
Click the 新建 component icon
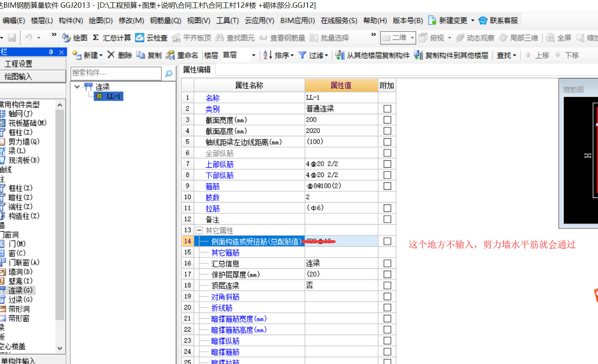77,55
